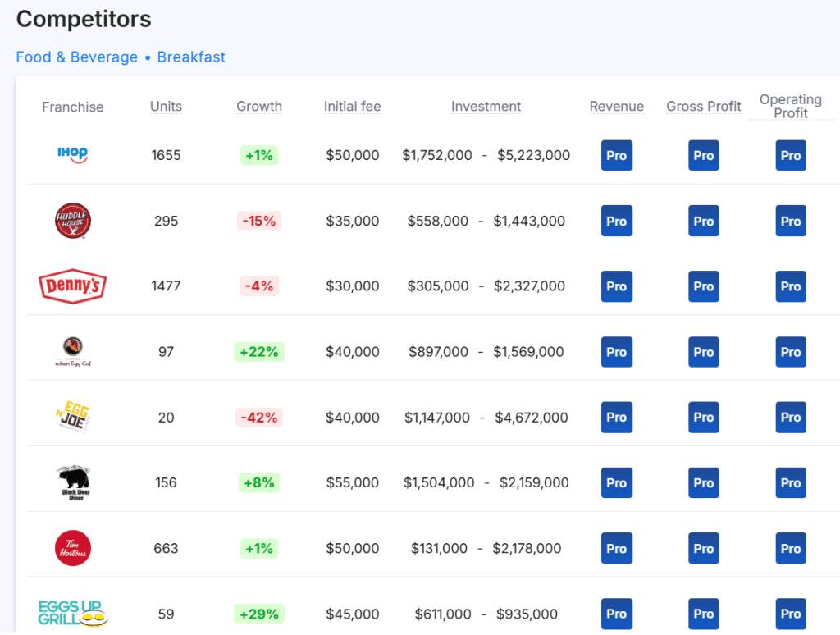Screen dimensions: 840x635
Task: Unlock IHOP Revenue with Pro button
Action: tap(617, 155)
